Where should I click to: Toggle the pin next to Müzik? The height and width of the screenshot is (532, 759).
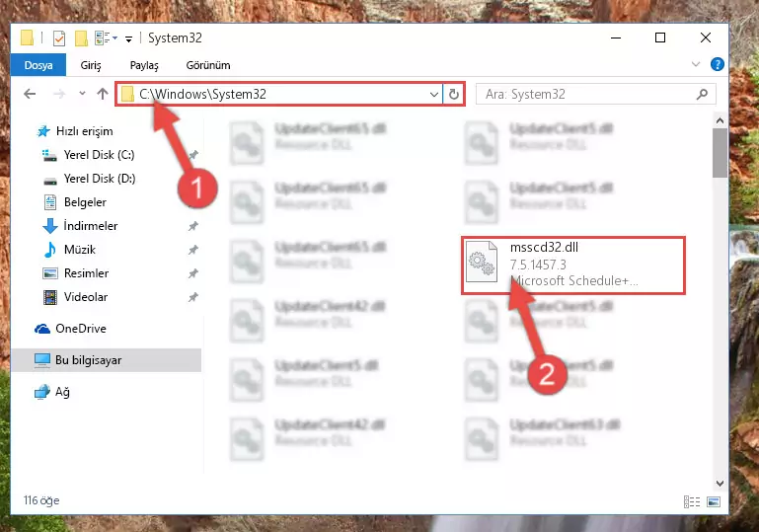click(193, 250)
